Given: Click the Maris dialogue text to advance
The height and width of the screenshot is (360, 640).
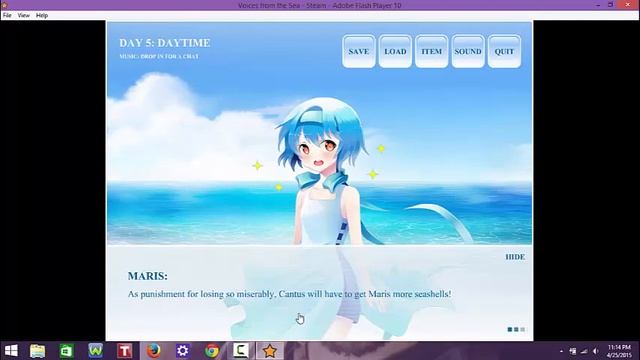Looking at the screenshot, I should click(289, 294).
